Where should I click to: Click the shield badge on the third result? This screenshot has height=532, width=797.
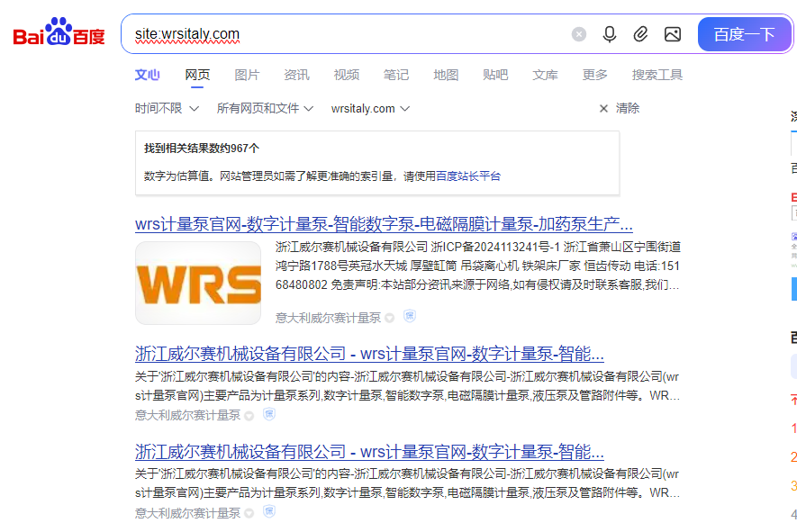pos(269,511)
